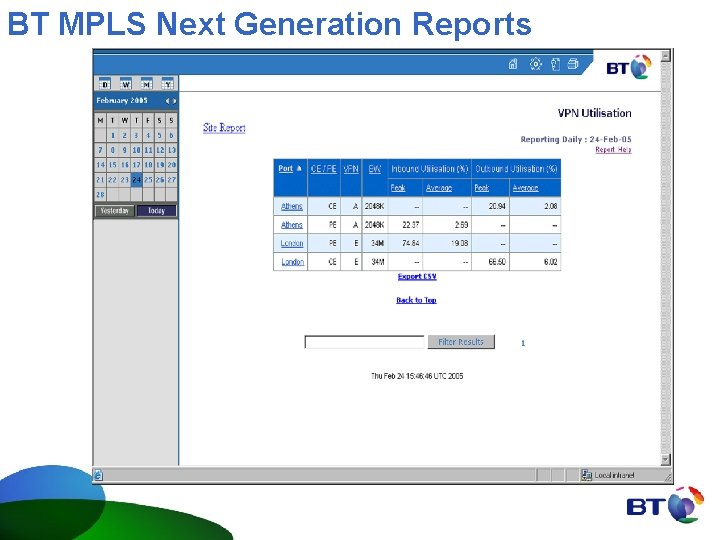The image size is (720, 540).
Task: Go to previous month arrow
Action: coord(168,101)
